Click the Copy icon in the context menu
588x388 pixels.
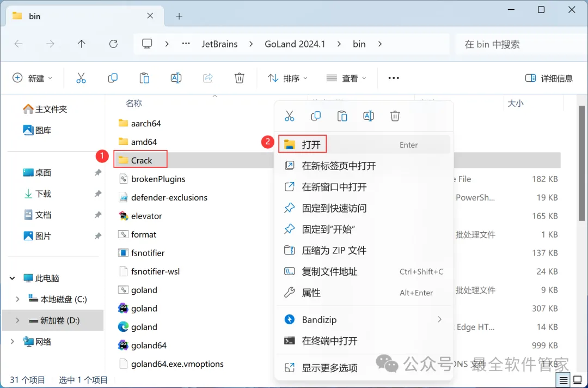coord(316,116)
